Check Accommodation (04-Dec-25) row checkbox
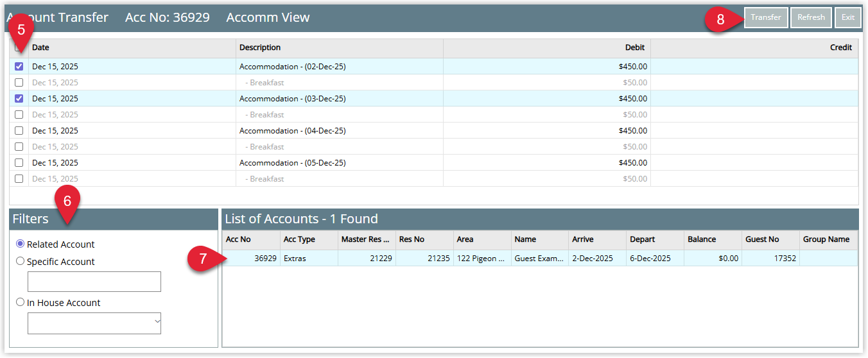The image size is (868, 358). click(x=19, y=130)
